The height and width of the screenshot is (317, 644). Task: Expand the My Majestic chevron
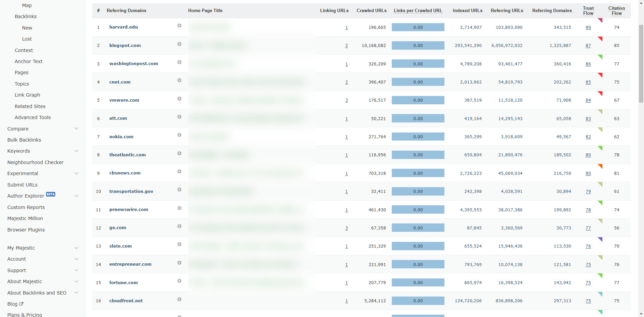[76, 248]
